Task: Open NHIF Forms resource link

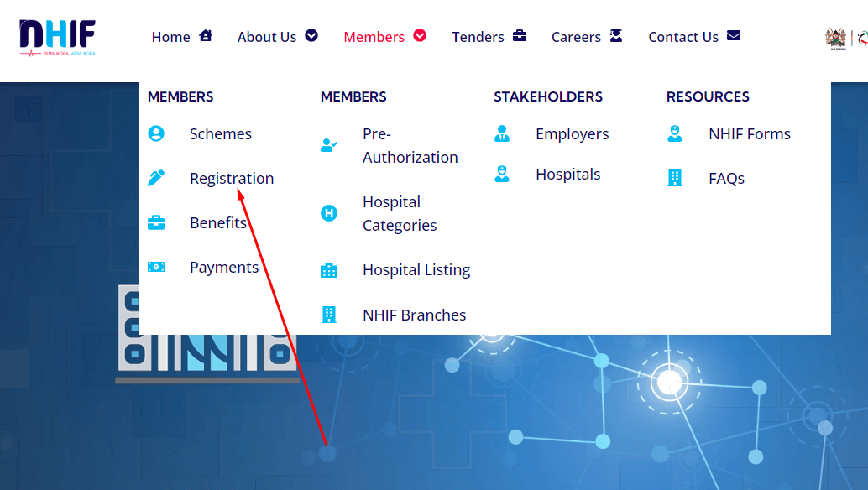Action: (749, 134)
